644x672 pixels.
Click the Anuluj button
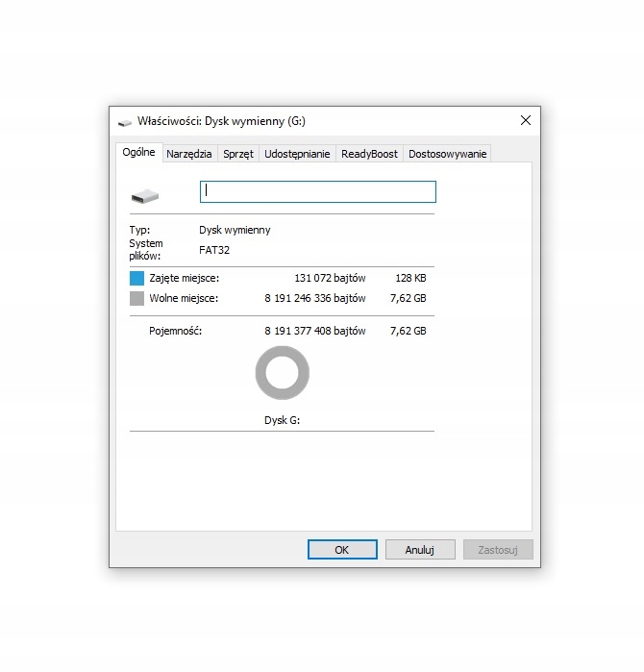tap(420, 550)
